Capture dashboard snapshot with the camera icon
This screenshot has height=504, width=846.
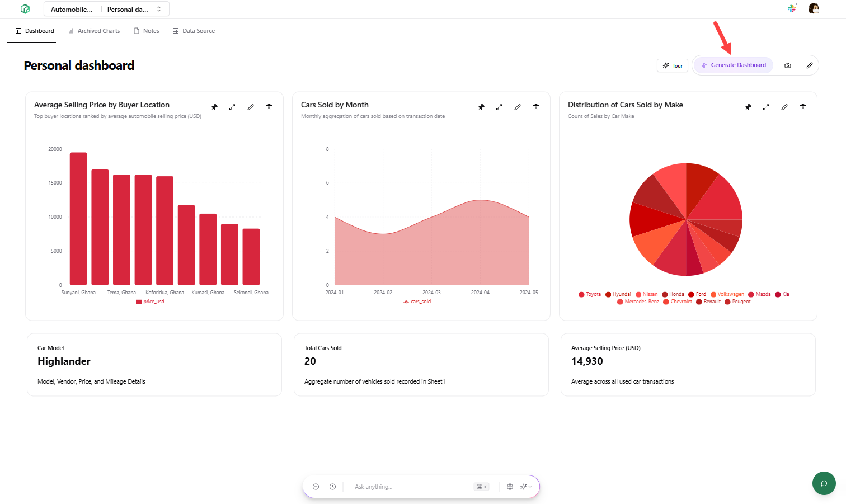point(787,65)
